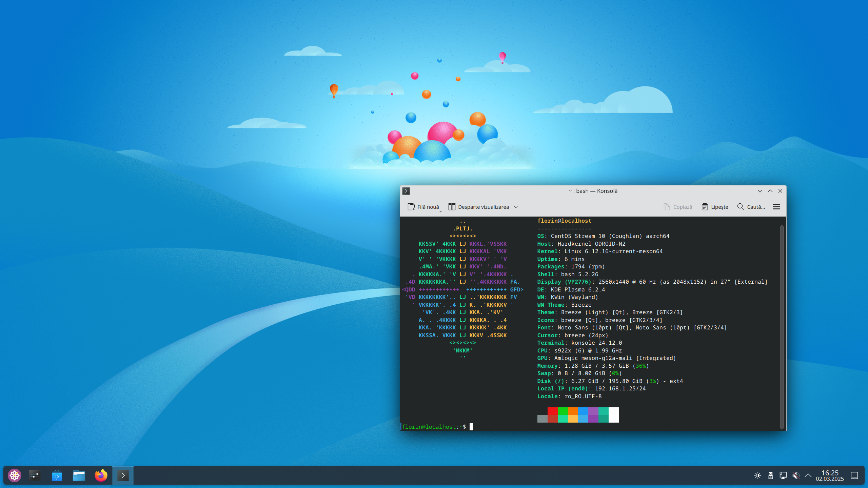Launch Discover software store in taskbar
The width and height of the screenshot is (868, 488).
point(57,475)
